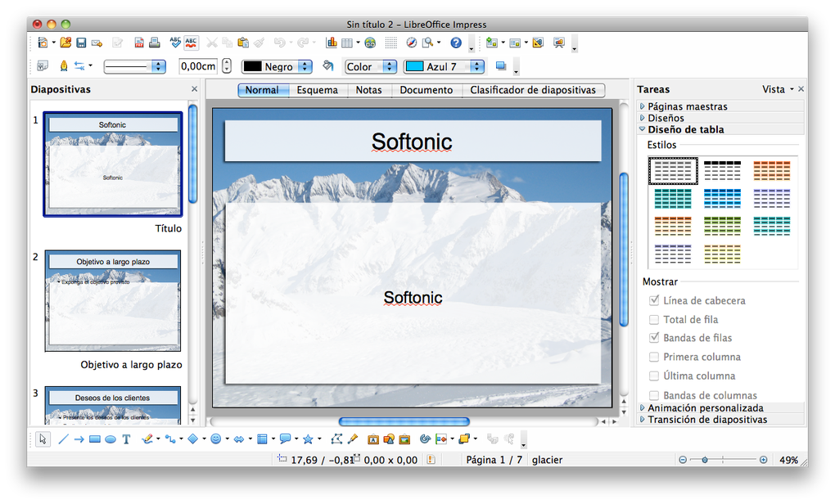Open LibreOffice Help question mark icon
The height and width of the screenshot is (504, 835).
[456, 43]
